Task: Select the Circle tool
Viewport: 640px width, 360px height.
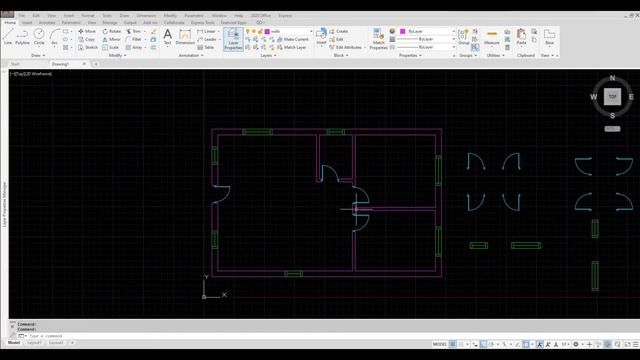Action: tap(39, 37)
